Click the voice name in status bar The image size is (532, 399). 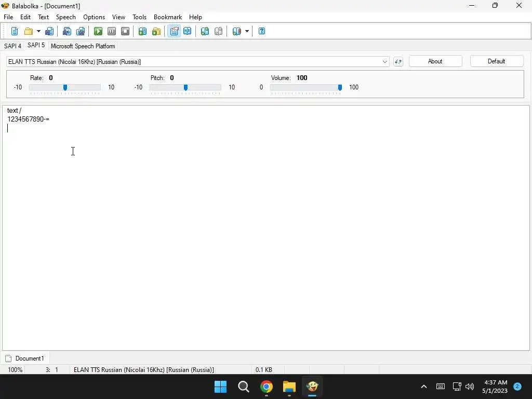[x=144, y=370]
